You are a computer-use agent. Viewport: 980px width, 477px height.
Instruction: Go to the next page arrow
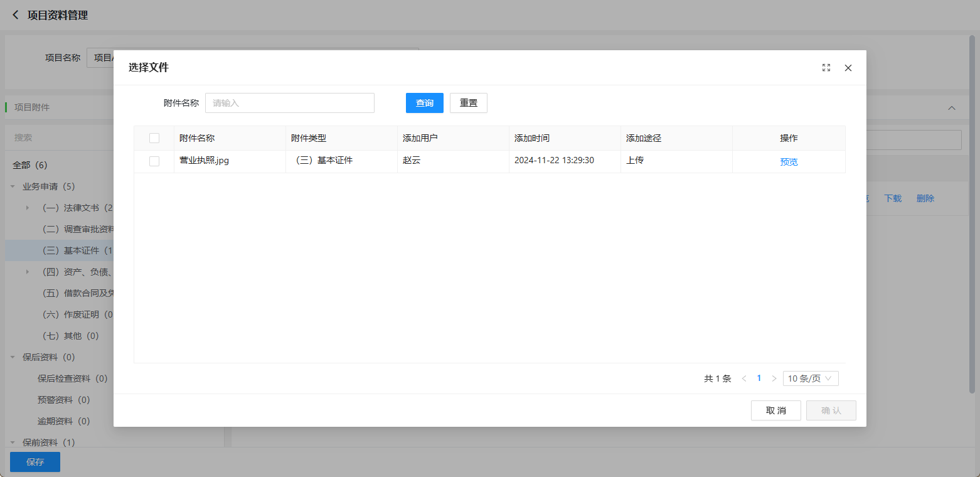(774, 378)
